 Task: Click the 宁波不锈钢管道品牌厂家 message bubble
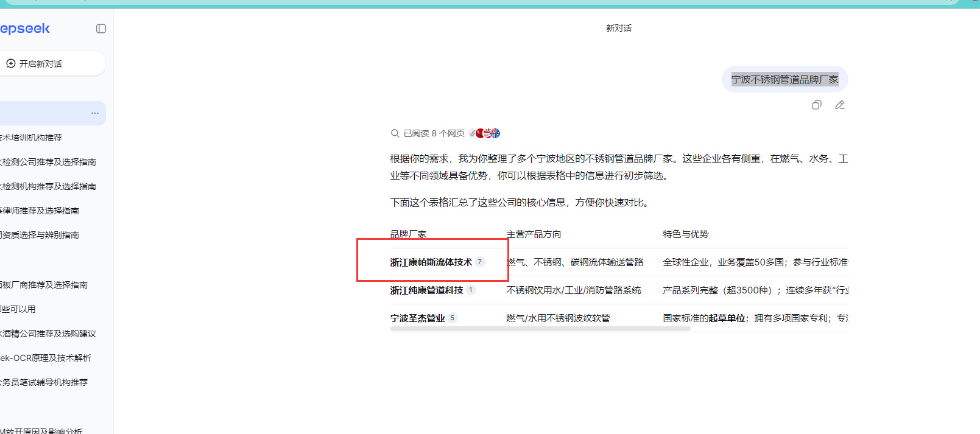pos(784,80)
